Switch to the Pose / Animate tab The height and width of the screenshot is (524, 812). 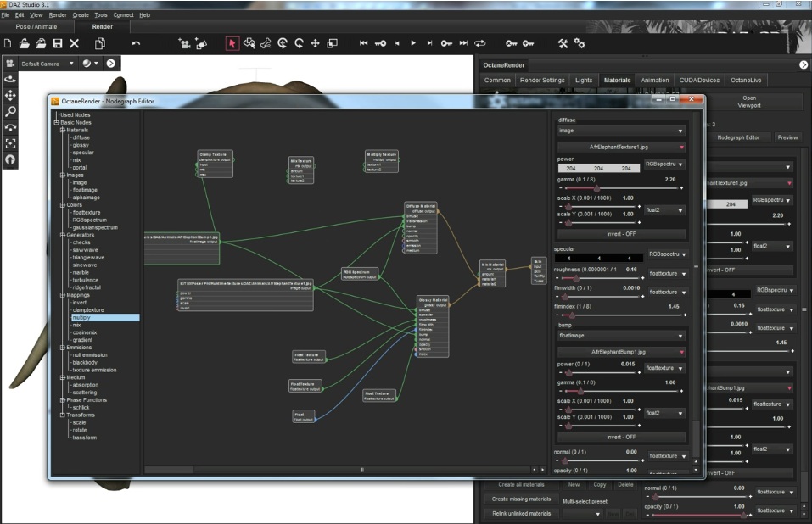(x=36, y=26)
